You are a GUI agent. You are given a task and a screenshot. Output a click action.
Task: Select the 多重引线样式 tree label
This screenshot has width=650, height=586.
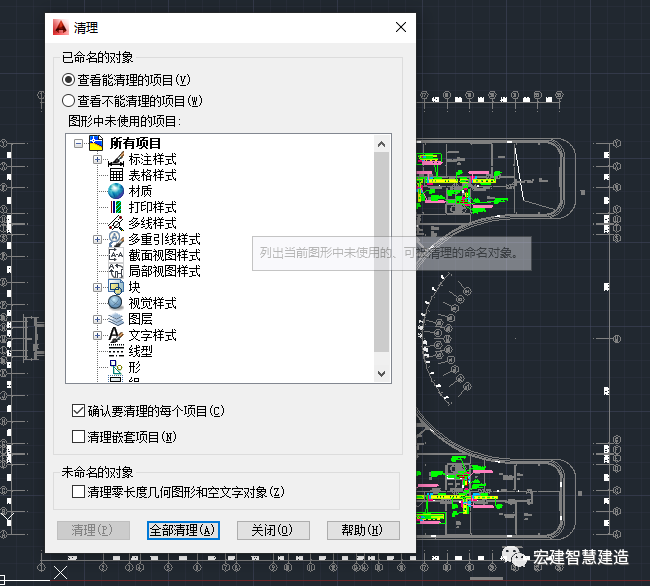point(165,239)
